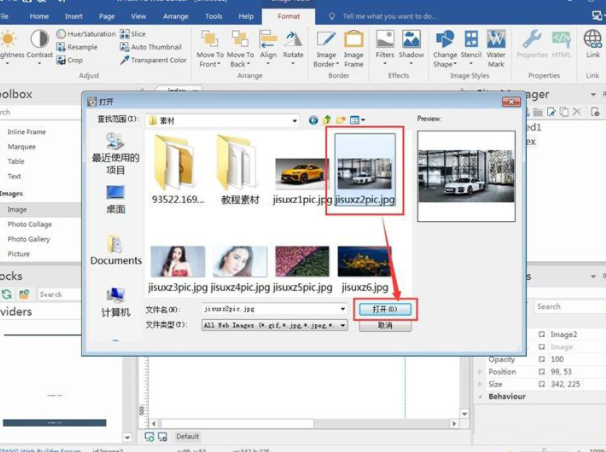
Task: Click the Size value 342, 225
Action: pos(565,384)
